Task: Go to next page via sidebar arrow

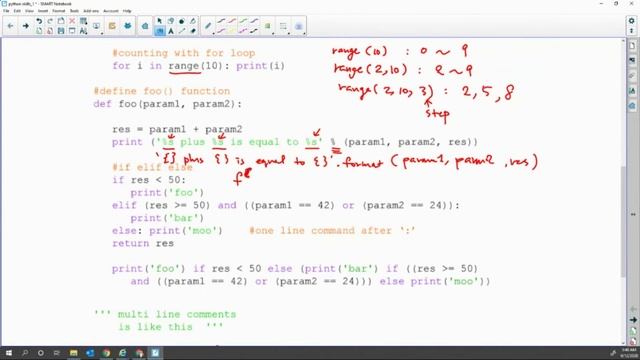Action: (x=633, y=320)
